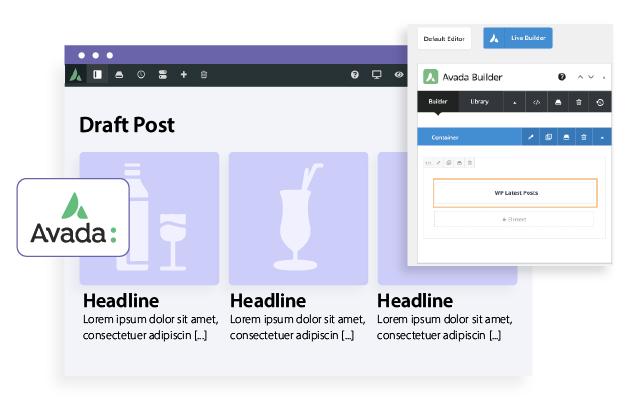Click the trash icon in live builder toolbar
Screen dimensions: 630x400
click(204, 75)
